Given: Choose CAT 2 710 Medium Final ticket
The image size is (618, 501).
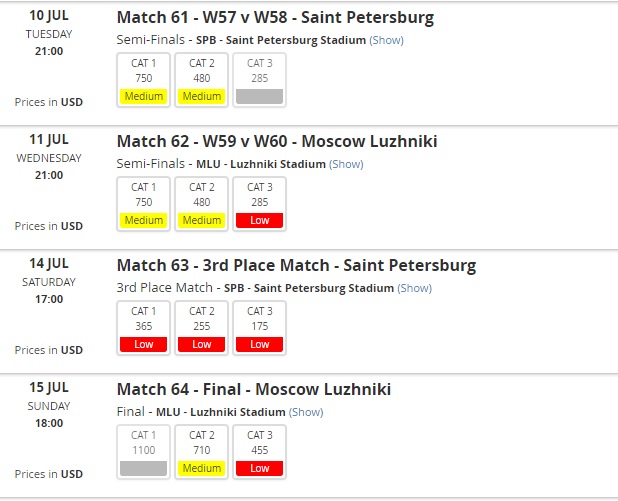Looking at the screenshot, I should pyautogui.click(x=201, y=452).
